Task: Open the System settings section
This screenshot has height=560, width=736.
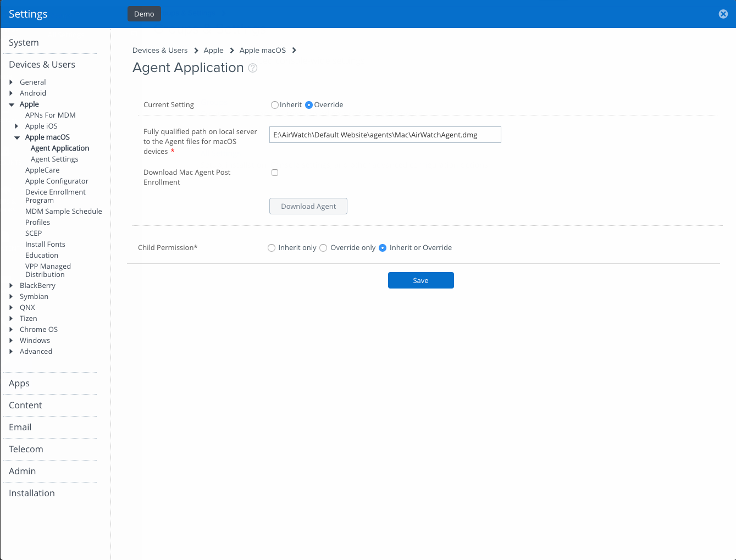Action: [x=24, y=43]
